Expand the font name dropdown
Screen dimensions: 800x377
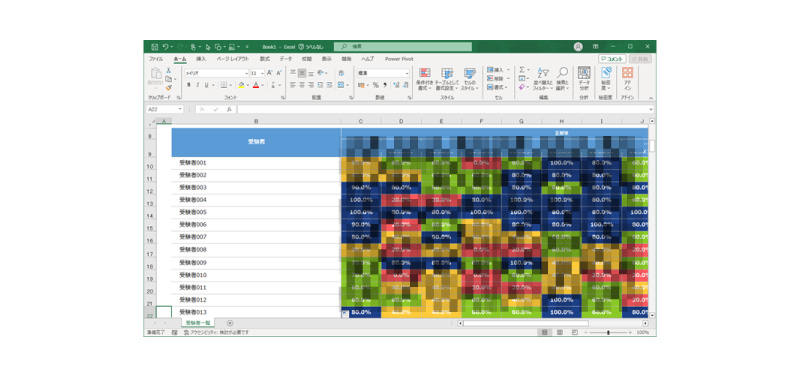pyautogui.click(x=246, y=73)
